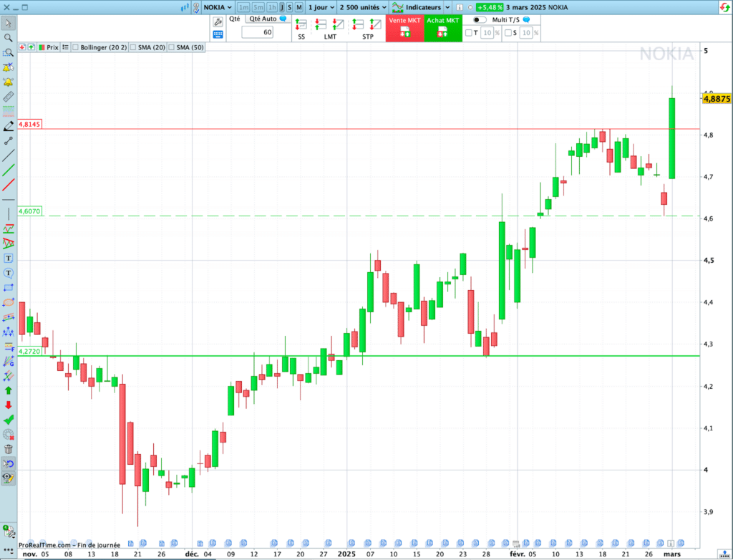
Task: Select the black diagonal line tool
Action: coord(9,156)
